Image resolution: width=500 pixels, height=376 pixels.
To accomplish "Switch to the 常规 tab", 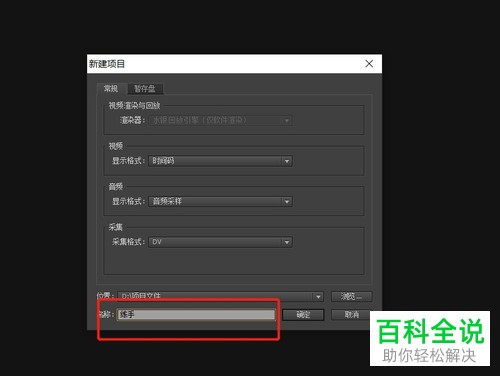I will coord(111,88).
